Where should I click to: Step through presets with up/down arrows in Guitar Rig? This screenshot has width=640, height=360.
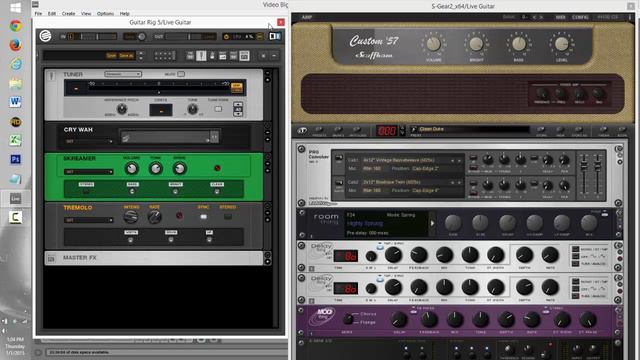(x=141, y=56)
